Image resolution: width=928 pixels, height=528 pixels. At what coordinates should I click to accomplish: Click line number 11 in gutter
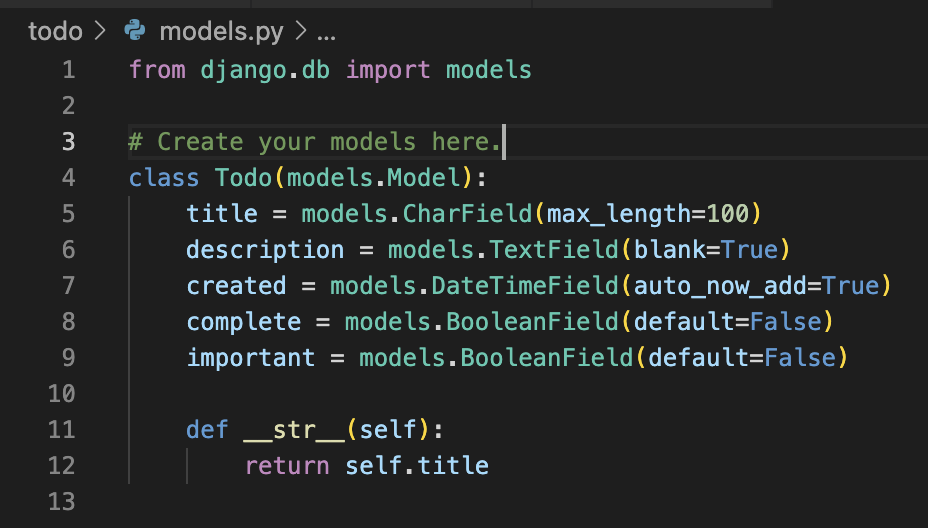click(x=62, y=430)
